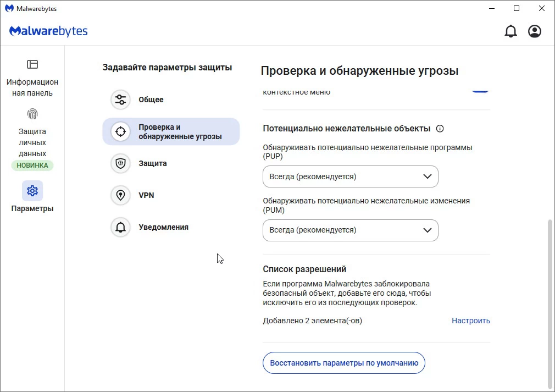Viewport: 555px width, 392px height.
Task: Click info icon beside Потенциально нежелательные объекты
Action: pyautogui.click(x=440, y=129)
